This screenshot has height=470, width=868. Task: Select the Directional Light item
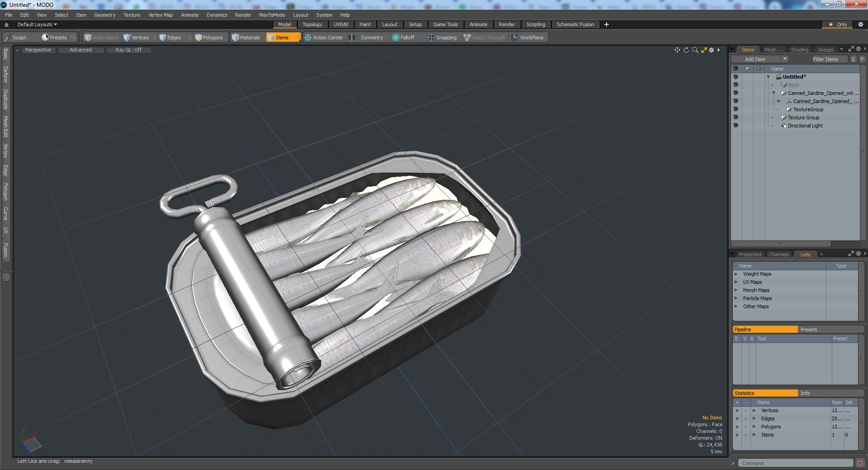tap(805, 126)
